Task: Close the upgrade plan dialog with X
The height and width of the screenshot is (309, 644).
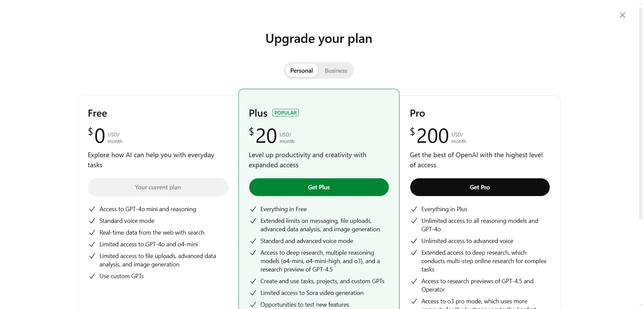Action: 622,15
